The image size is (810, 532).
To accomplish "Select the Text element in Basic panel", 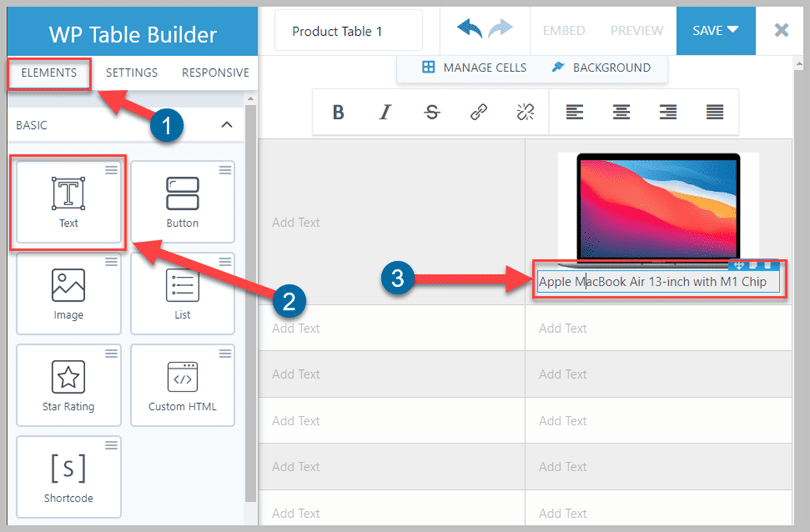I will [68, 201].
